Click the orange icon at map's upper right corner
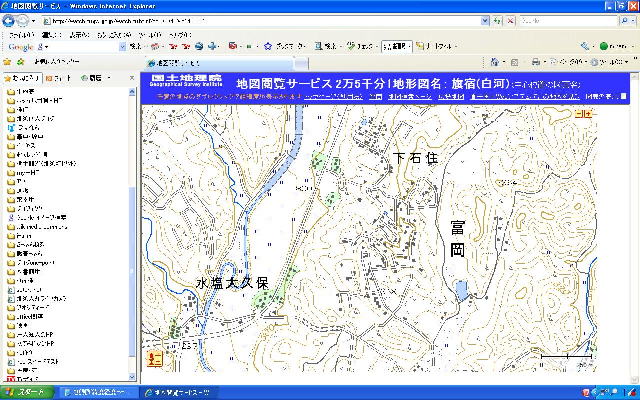 coord(584,114)
